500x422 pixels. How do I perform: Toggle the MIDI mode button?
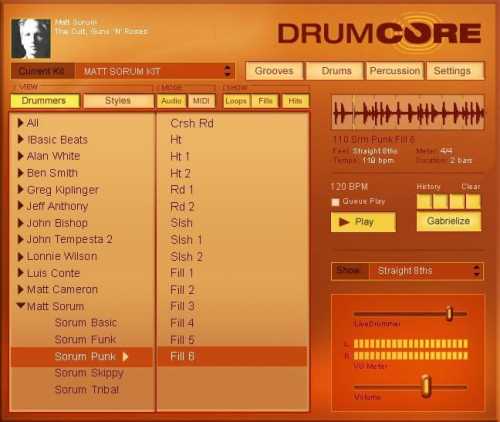[201, 101]
